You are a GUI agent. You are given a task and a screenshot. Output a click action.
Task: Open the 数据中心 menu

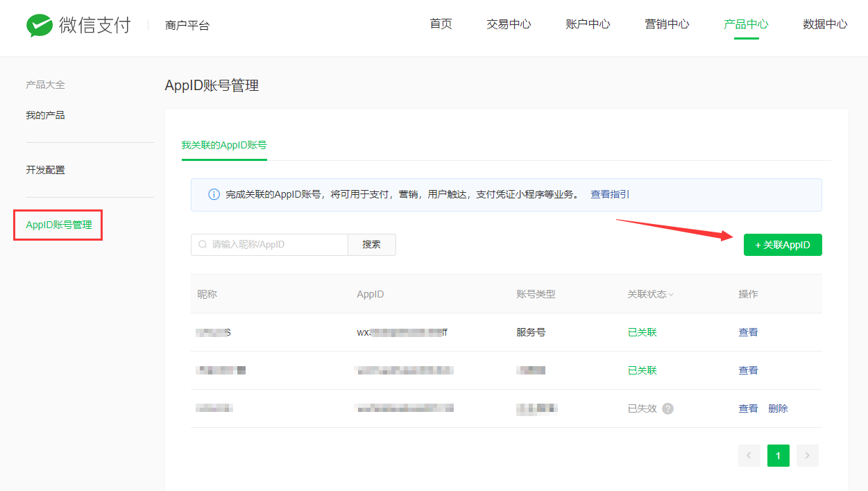825,24
